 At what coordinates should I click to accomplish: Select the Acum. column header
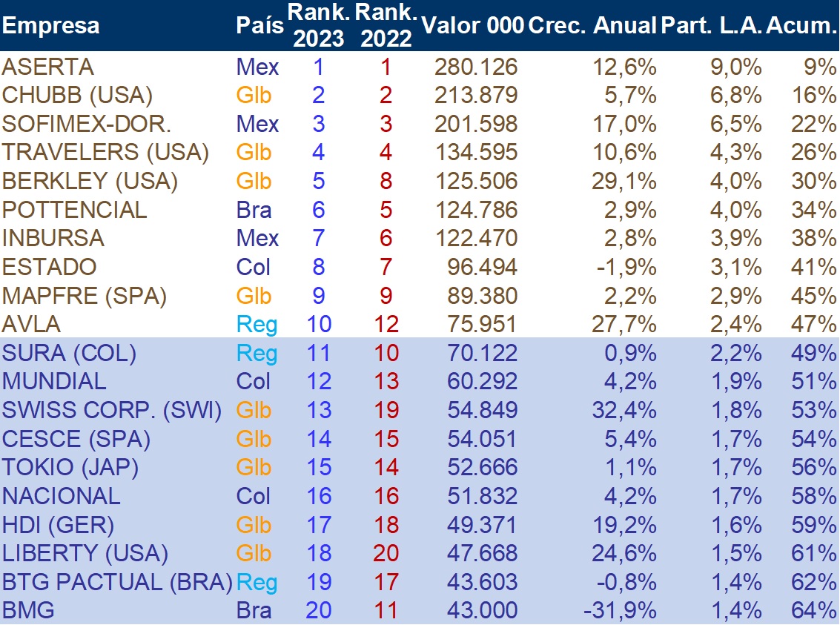coord(801,25)
